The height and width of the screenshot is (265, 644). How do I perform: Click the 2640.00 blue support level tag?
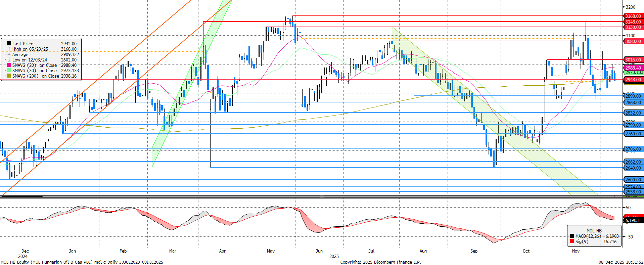[x=633, y=168]
